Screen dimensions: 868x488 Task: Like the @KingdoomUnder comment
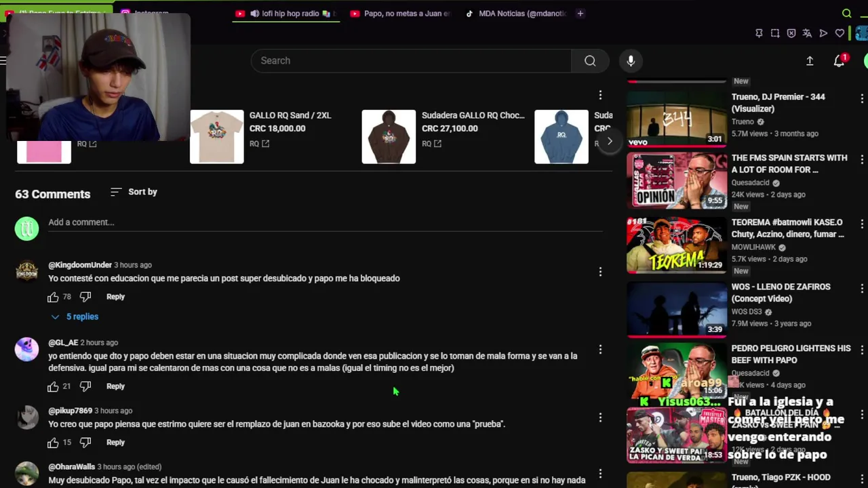coord(53,297)
